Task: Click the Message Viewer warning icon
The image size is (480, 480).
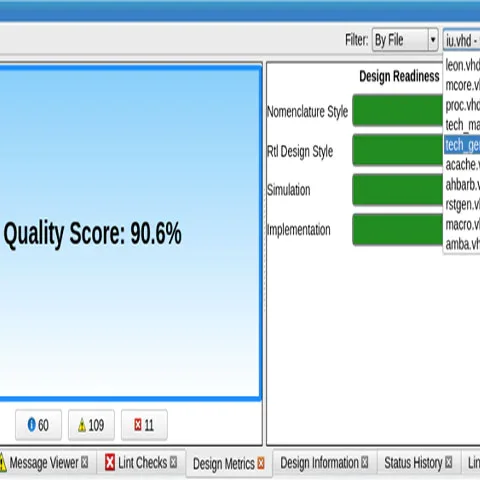Action: point(2,462)
